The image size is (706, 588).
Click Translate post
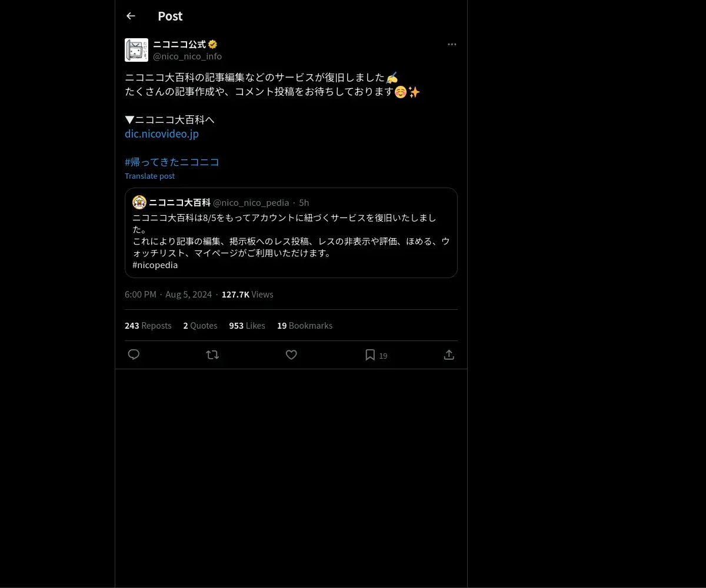pos(149,176)
